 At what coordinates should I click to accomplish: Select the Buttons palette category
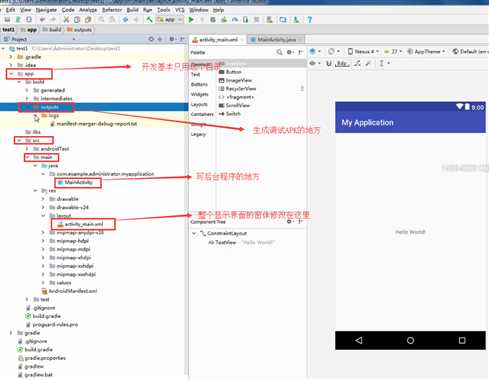coord(199,84)
